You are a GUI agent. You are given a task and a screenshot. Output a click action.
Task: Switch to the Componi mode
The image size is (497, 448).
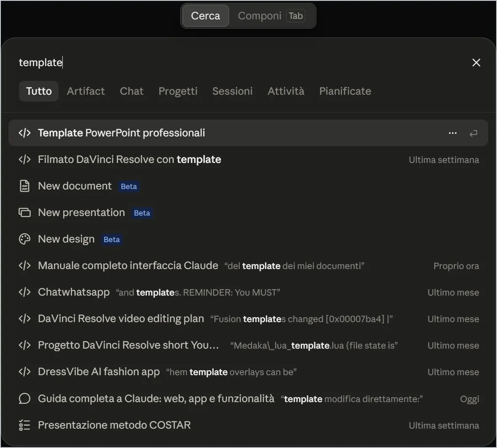(x=272, y=16)
